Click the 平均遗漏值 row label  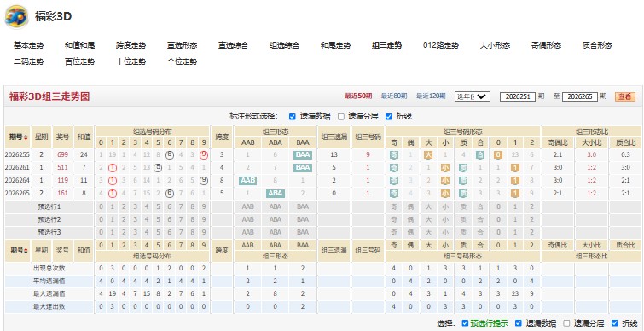tap(49, 281)
